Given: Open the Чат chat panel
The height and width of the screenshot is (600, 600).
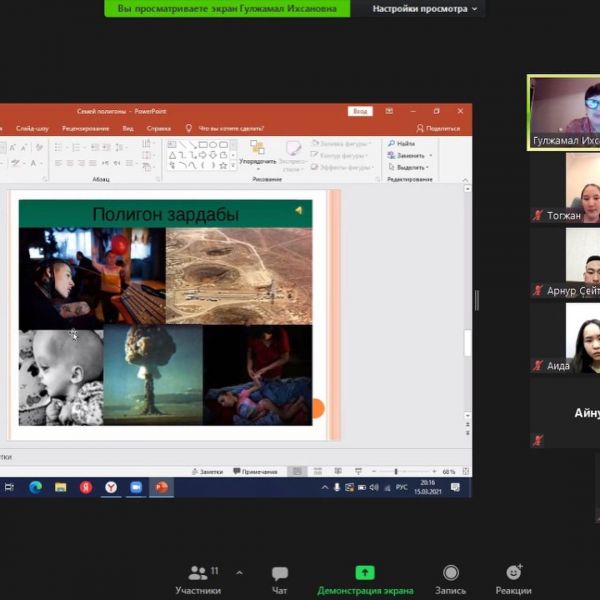Looking at the screenshot, I should (280, 578).
